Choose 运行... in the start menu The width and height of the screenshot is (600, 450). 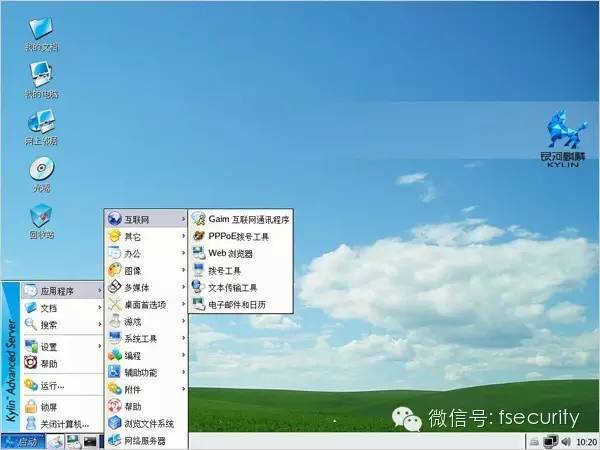pyautogui.click(x=62, y=386)
